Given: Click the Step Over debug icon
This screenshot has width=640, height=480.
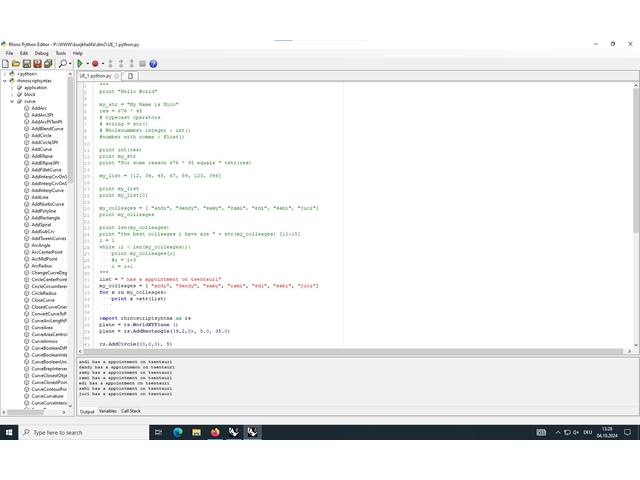Looking at the screenshot, I should pos(121,64).
